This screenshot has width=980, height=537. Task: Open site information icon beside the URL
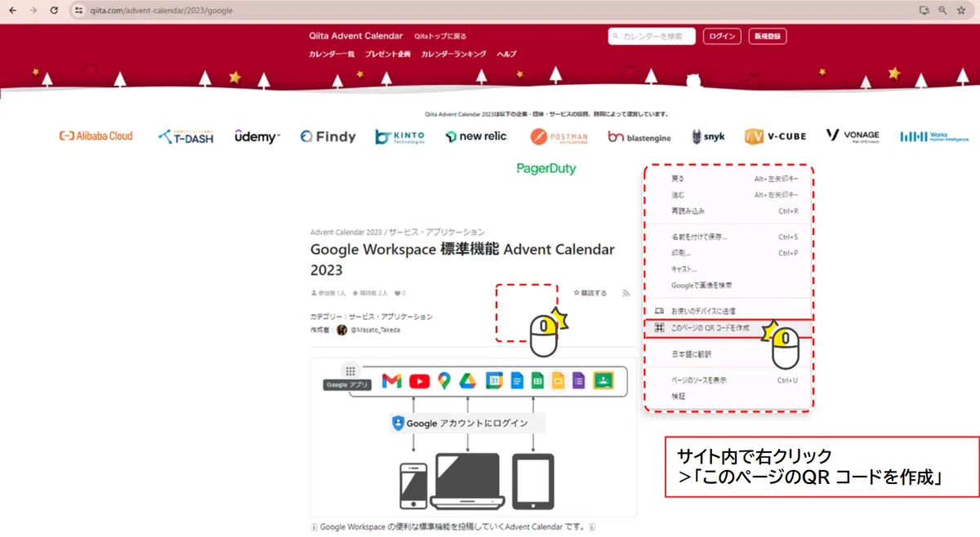[78, 11]
